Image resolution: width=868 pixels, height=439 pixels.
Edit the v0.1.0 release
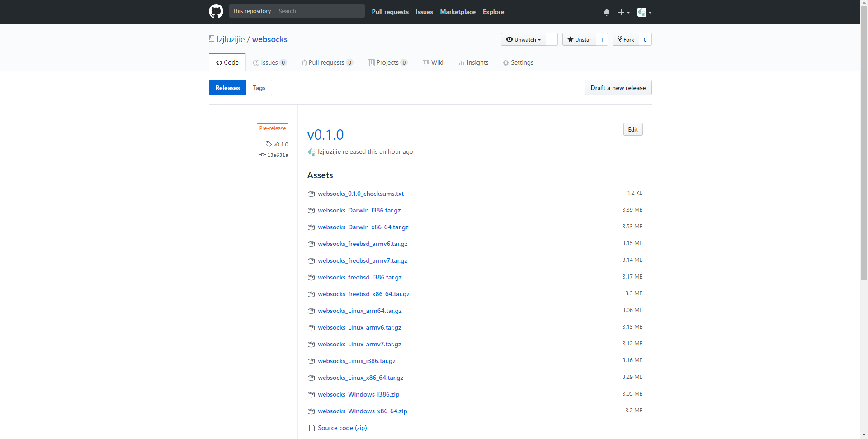click(633, 129)
